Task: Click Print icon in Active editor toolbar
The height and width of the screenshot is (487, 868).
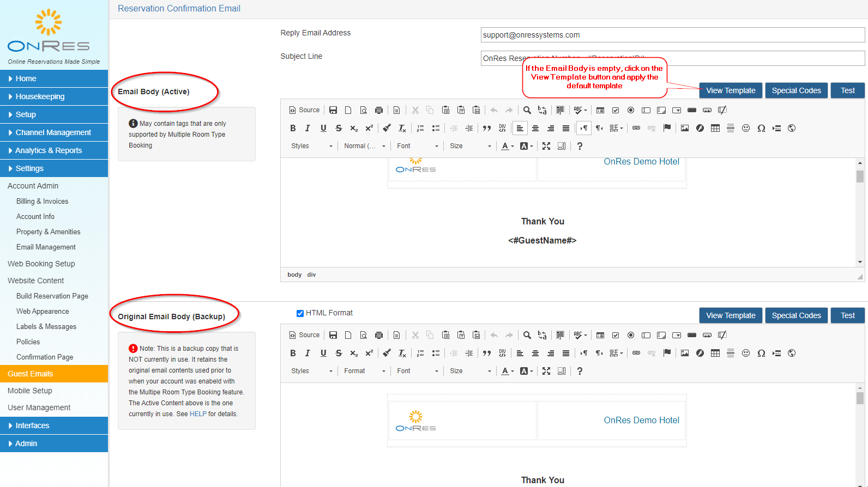Action: [379, 110]
